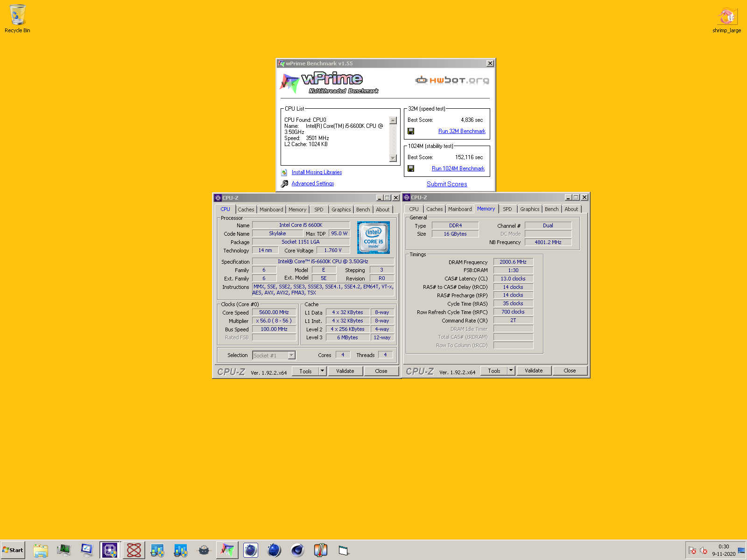Click the small window taskbar icon
Viewport: 747px width, 560px height.
[x=344, y=550]
